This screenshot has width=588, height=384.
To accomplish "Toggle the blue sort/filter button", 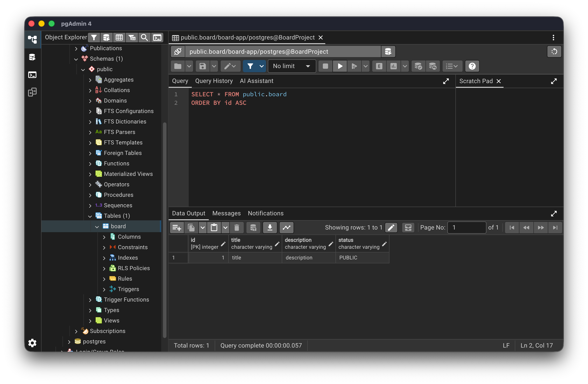I will point(250,66).
